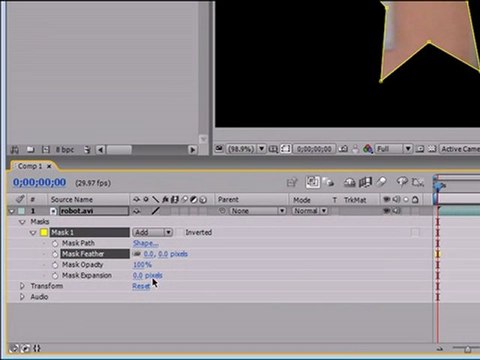Open the Add mask mode dropdown
480x360 pixels.
[x=153, y=232]
